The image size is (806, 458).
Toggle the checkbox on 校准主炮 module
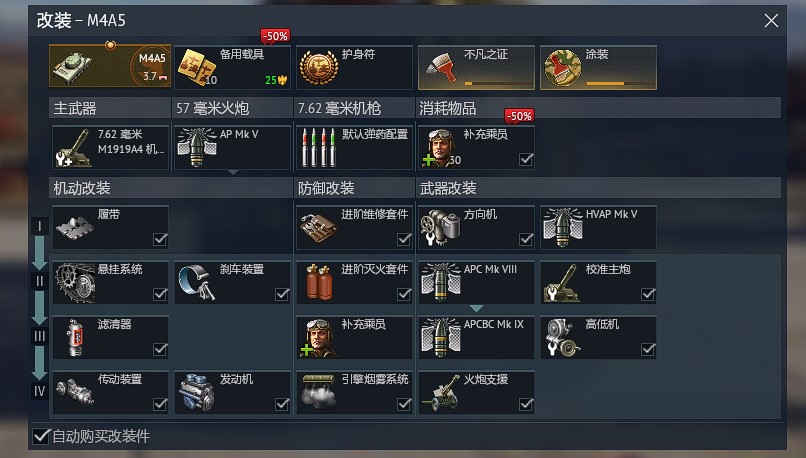pos(648,294)
